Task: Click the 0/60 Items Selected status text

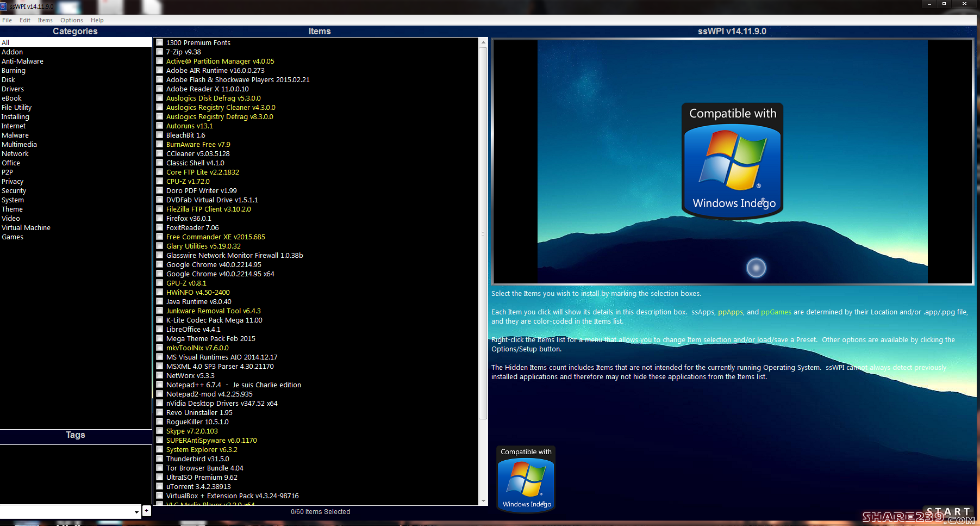Action: click(321, 511)
